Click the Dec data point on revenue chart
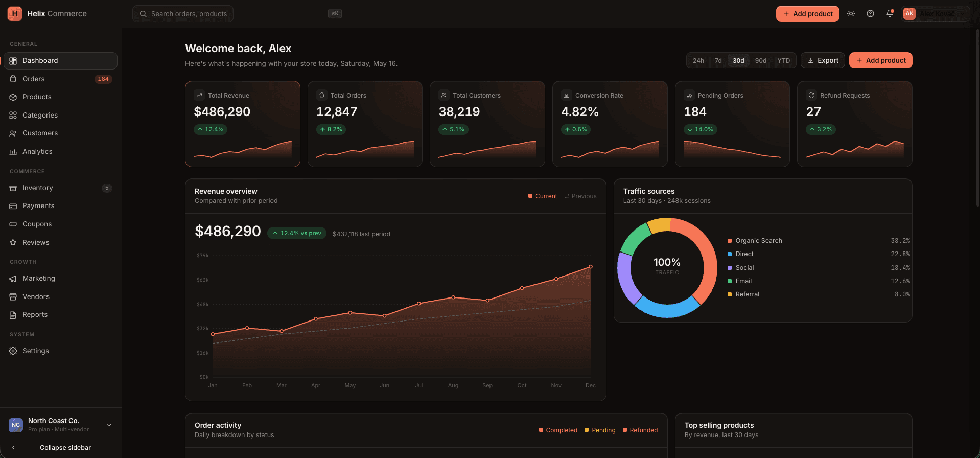Screen dimensions: 980x458 [x=591, y=267]
